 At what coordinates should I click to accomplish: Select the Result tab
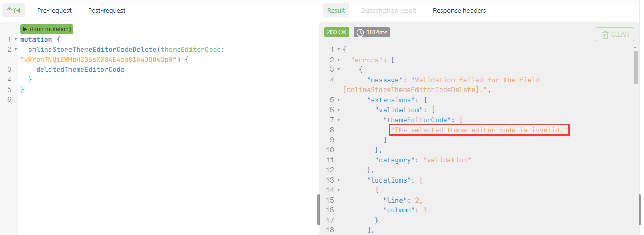(336, 10)
